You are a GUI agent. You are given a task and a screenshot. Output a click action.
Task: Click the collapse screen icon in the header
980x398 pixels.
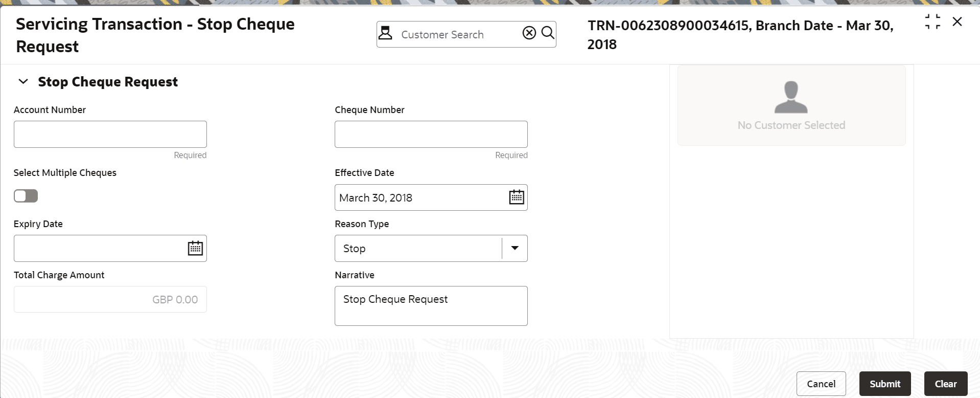(x=932, y=21)
